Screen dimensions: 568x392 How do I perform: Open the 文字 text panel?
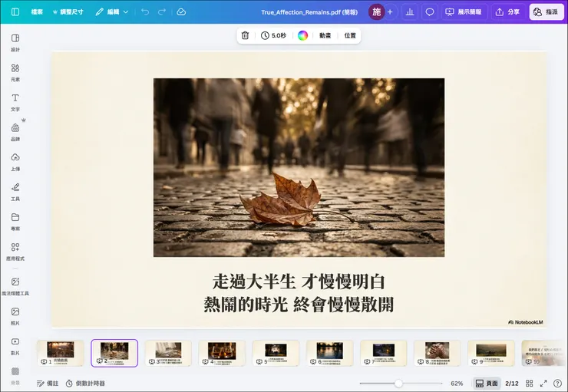coord(15,103)
